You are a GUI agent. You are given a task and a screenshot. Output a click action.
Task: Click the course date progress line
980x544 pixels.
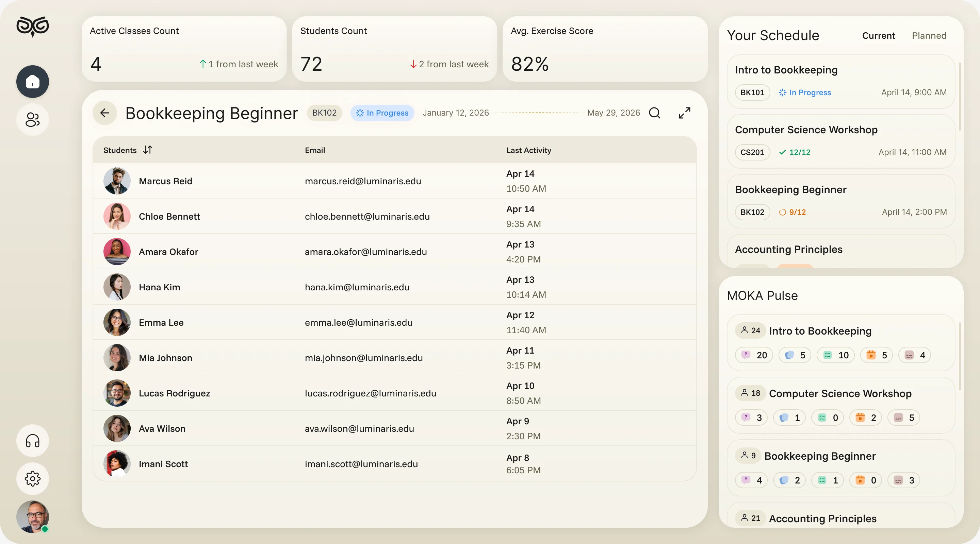point(538,113)
